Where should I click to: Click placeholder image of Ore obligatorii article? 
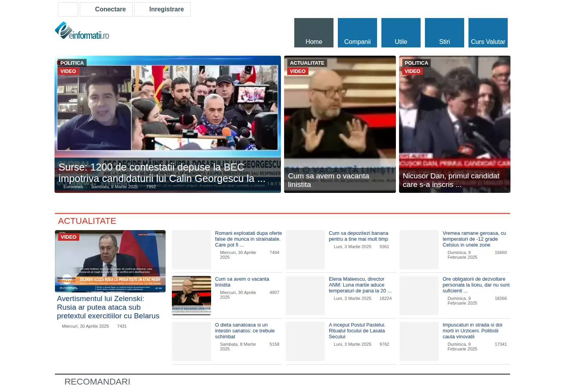coord(419,296)
